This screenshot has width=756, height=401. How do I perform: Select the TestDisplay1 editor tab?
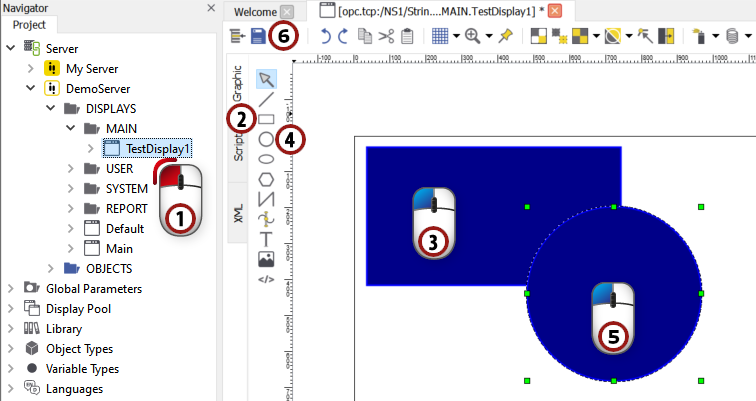(x=441, y=11)
